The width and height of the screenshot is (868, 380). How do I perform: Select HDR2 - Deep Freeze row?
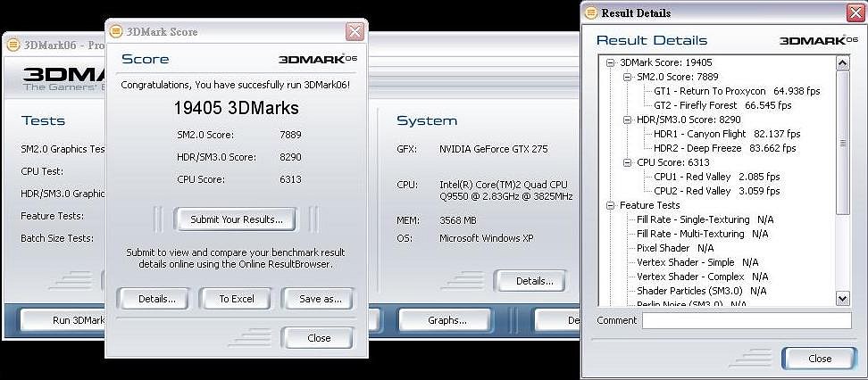click(724, 148)
